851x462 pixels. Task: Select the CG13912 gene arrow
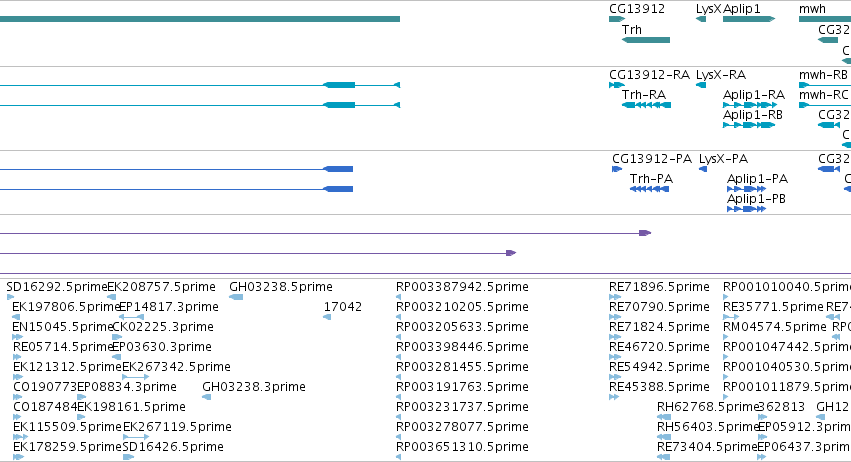click(x=617, y=19)
